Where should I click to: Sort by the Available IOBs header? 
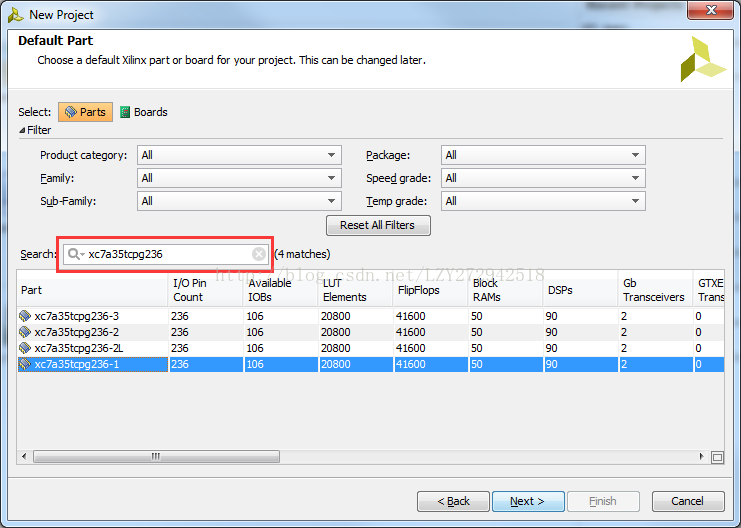click(281, 290)
